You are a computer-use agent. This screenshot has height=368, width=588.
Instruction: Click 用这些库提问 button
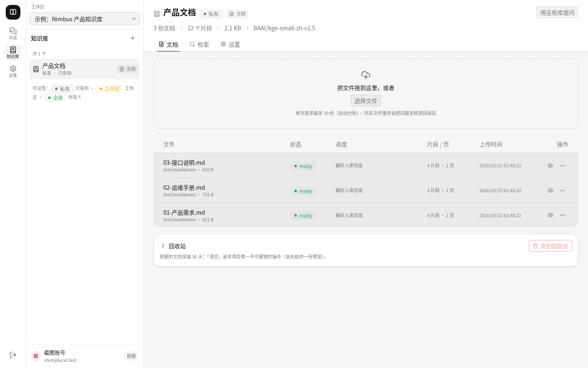click(x=557, y=13)
